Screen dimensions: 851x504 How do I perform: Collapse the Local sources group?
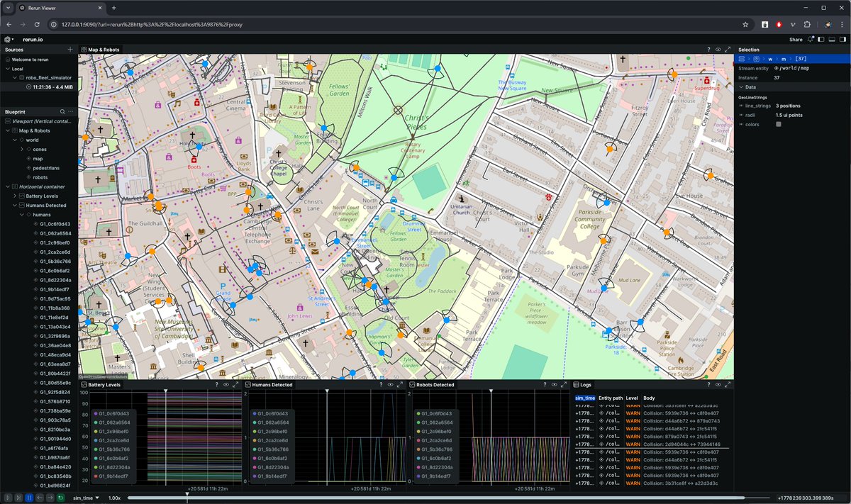(x=7, y=69)
